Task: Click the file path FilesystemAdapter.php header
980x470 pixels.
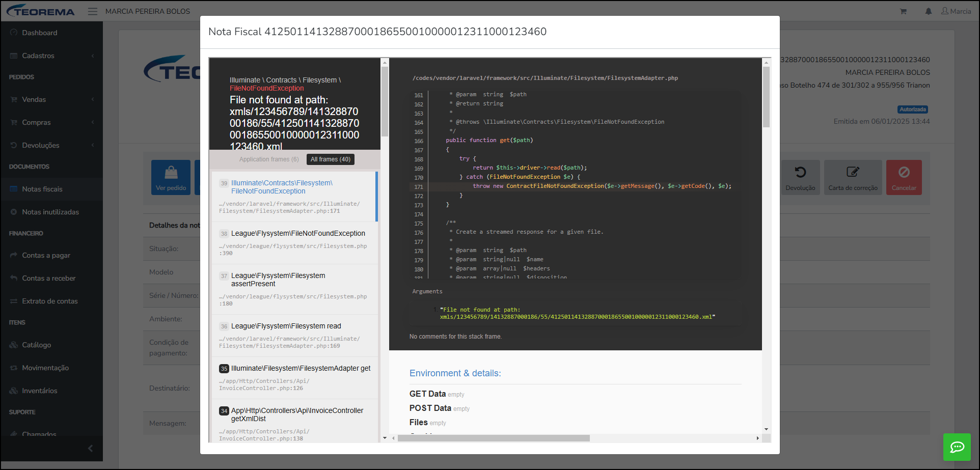Action: pos(545,78)
